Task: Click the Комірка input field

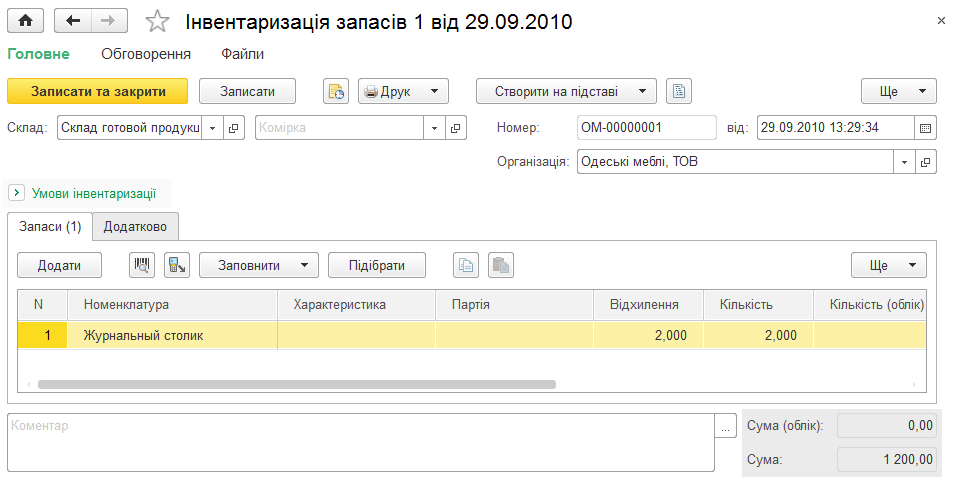Action: coord(339,128)
